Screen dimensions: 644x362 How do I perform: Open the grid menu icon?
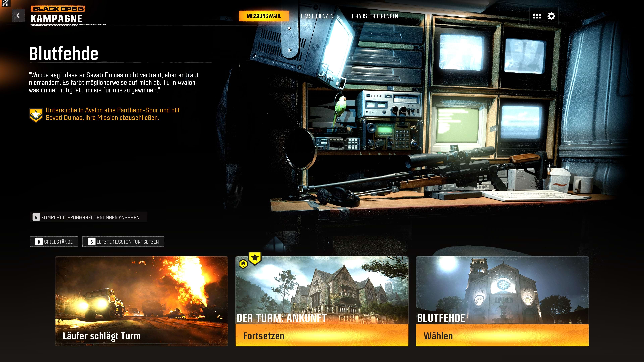click(x=536, y=16)
